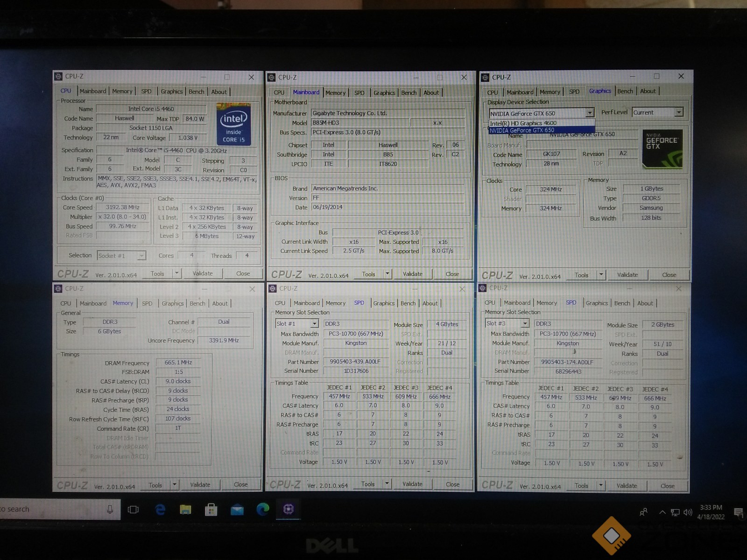
Task: Click the microphone search icon
Action: pos(110,510)
